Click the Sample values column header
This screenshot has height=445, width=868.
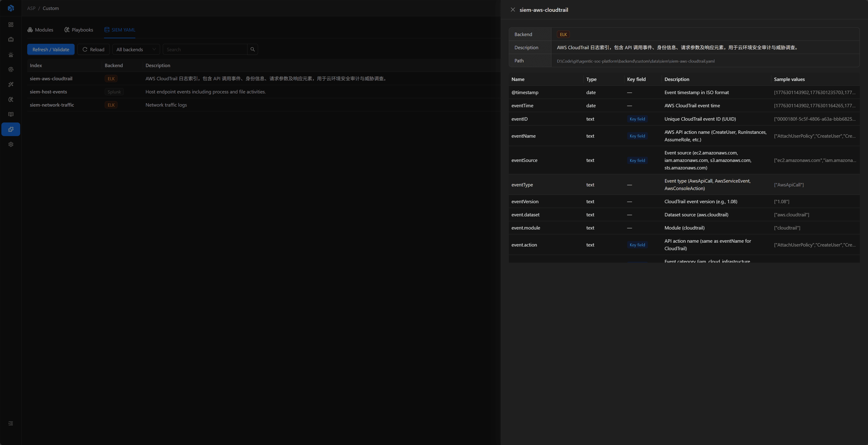[789, 79]
